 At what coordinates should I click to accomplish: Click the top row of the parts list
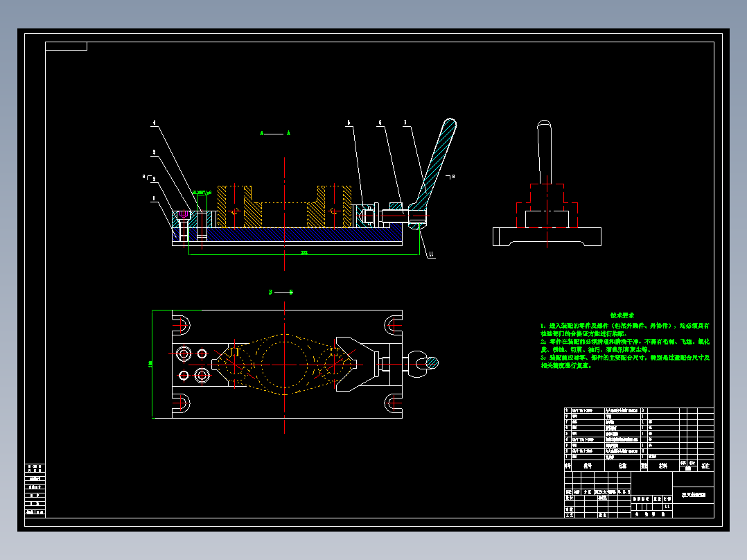639,410
